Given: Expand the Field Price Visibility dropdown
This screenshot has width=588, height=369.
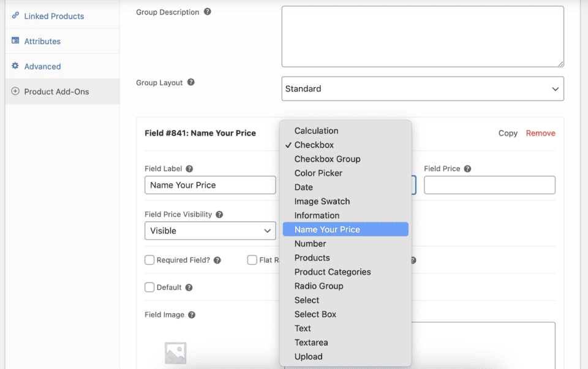Looking at the screenshot, I should (x=210, y=230).
